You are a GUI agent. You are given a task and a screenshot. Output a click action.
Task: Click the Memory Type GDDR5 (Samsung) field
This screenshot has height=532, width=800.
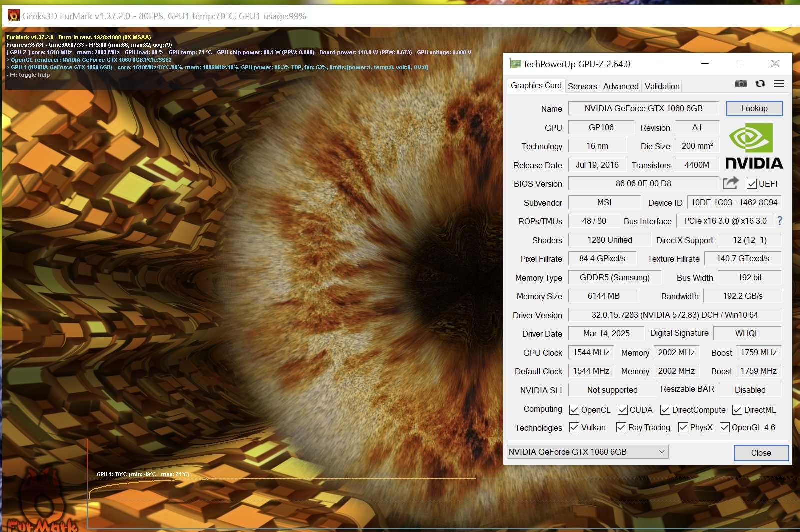615,277
